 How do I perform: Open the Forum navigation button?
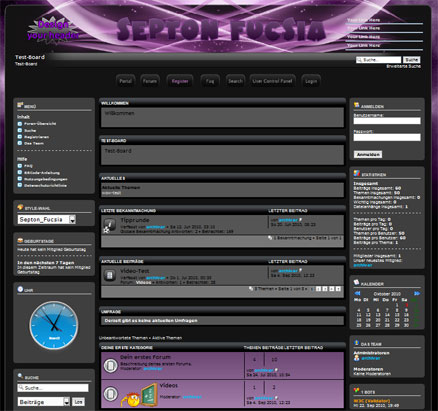point(150,81)
